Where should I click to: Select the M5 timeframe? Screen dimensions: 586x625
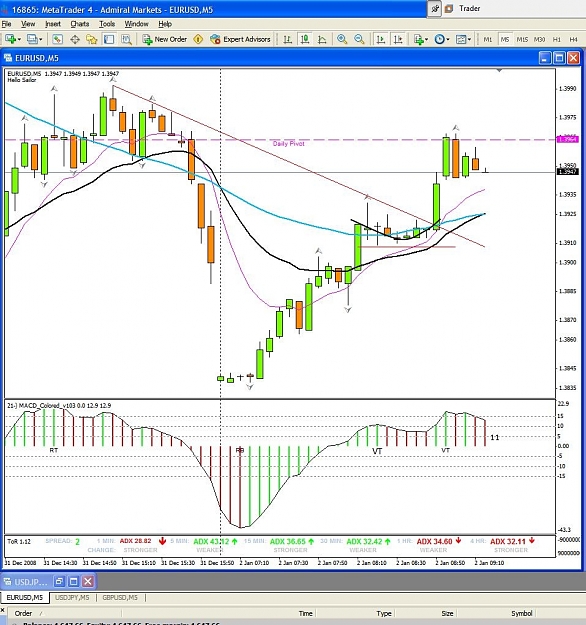coord(505,39)
